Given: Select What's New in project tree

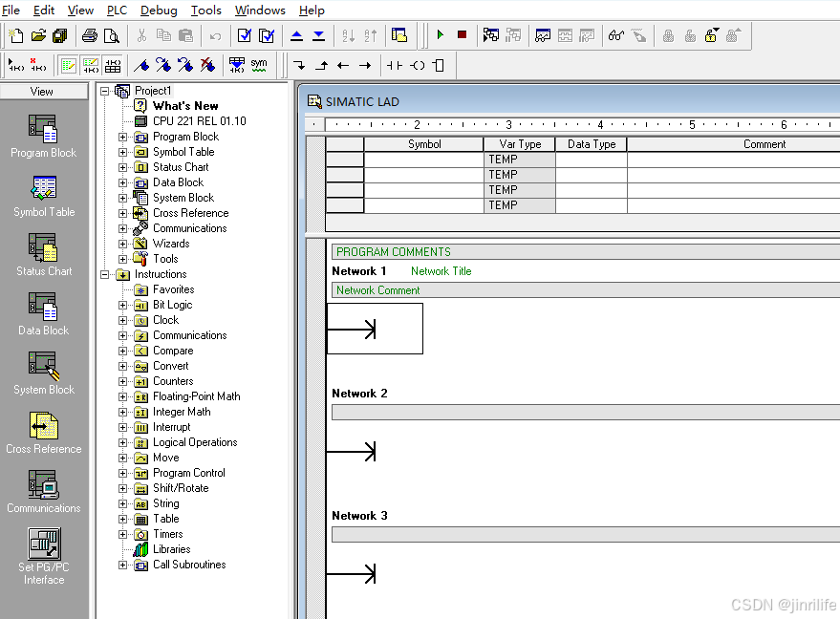Looking at the screenshot, I should [x=185, y=106].
